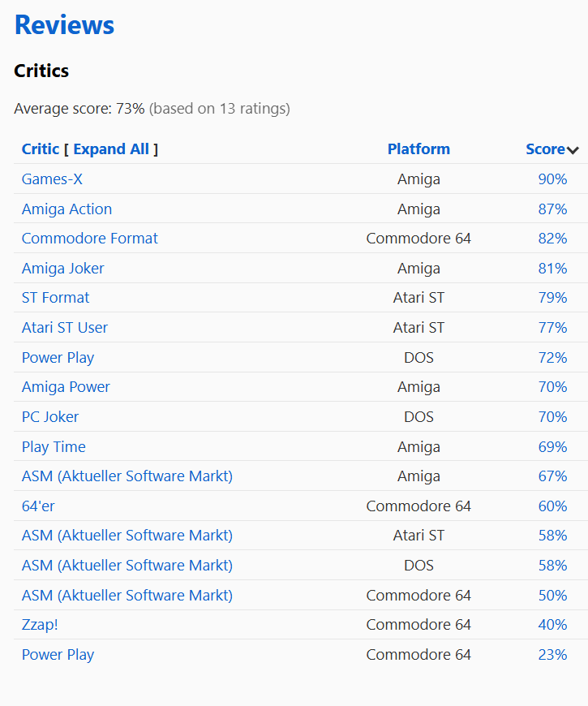The height and width of the screenshot is (706, 588).
Task: Open the Games-X review
Action: 52,179
